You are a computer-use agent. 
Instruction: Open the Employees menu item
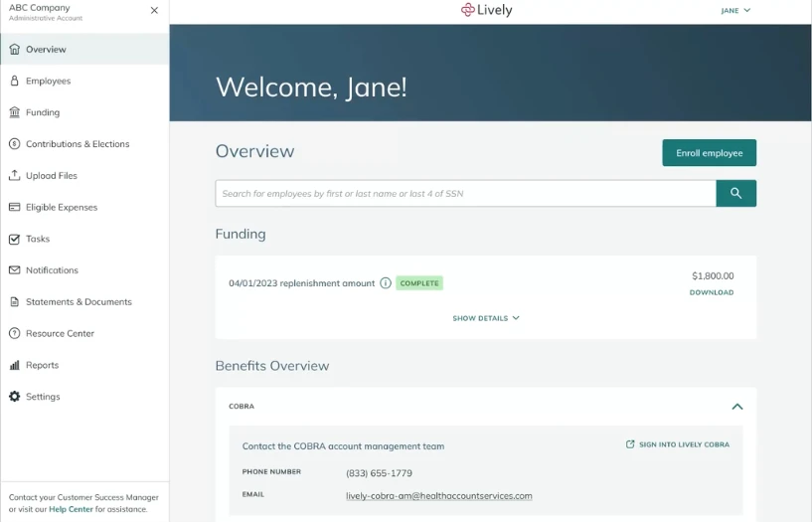84,81
